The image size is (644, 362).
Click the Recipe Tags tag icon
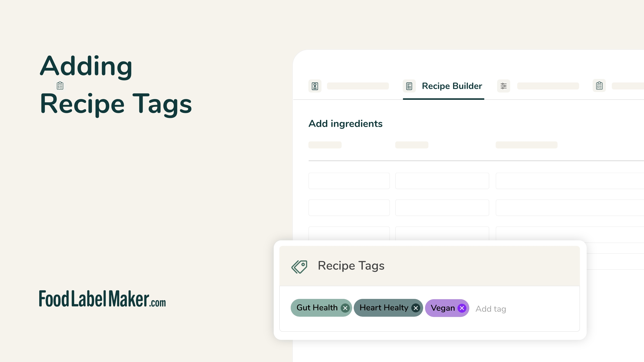[x=299, y=266]
